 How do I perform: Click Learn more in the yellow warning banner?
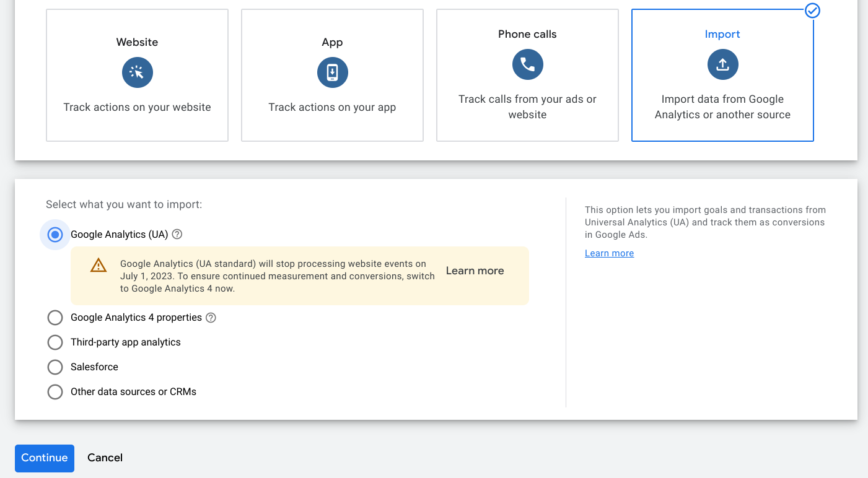click(x=475, y=271)
